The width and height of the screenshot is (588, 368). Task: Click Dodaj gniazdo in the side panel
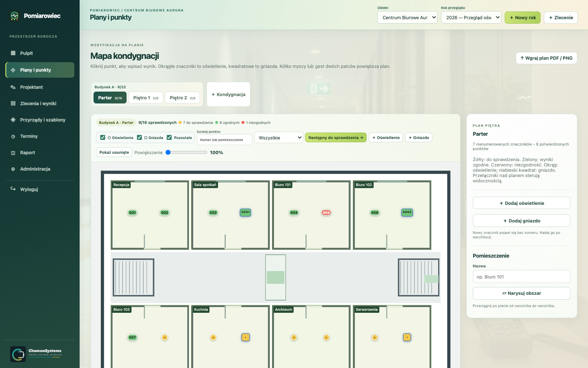click(x=521, y=221)
